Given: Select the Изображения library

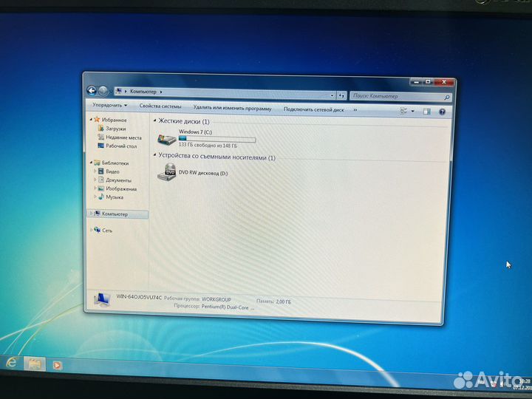Looking at the screenshot, I should click(x=121, y=189).
